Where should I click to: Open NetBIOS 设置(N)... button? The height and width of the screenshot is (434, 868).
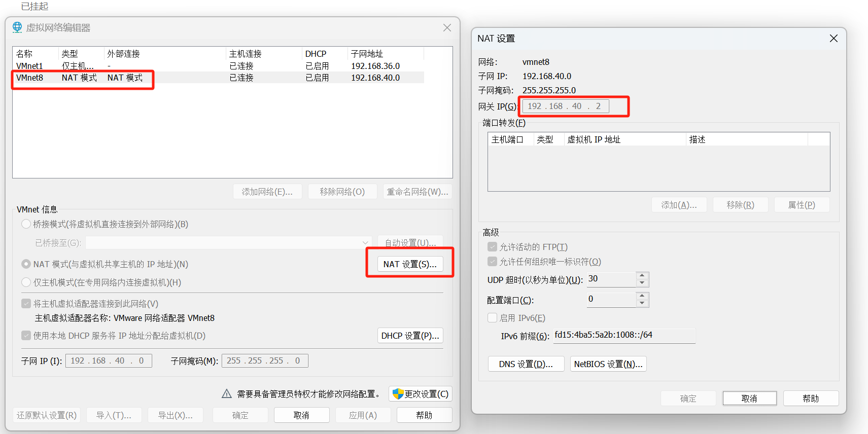click(608, 364)
